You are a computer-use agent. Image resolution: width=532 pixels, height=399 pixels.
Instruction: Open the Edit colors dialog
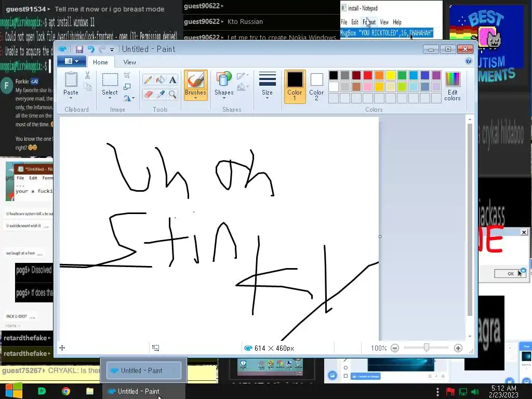coord(453,86)
